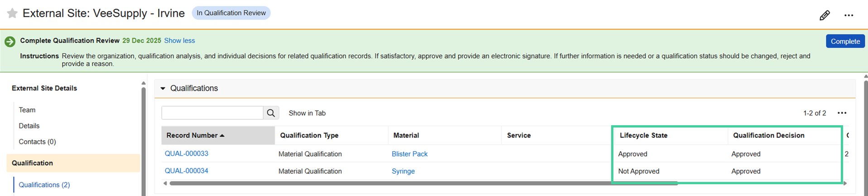Screen dimensions: 868x196
Task: Open the QUAL-000034 record
Action: 186,171
